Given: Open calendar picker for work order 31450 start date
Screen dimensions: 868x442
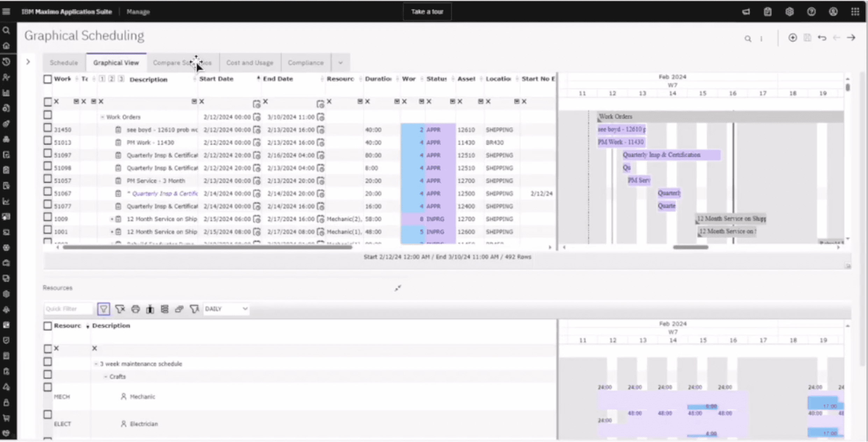Looking at the screenshot, I should (x=257, y=130).
